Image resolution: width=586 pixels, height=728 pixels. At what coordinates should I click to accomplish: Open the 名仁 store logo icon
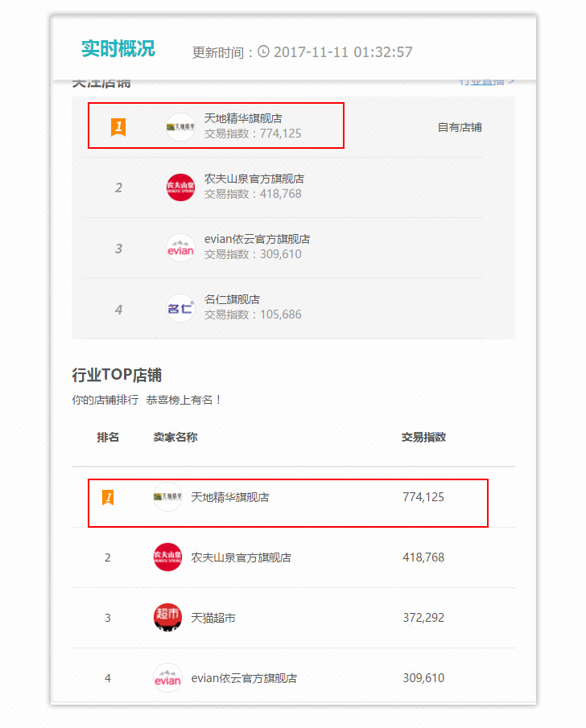(x=180, y=308)
